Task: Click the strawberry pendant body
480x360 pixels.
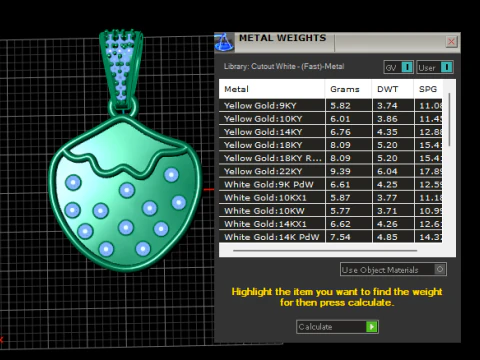Action: pos(125,193)
